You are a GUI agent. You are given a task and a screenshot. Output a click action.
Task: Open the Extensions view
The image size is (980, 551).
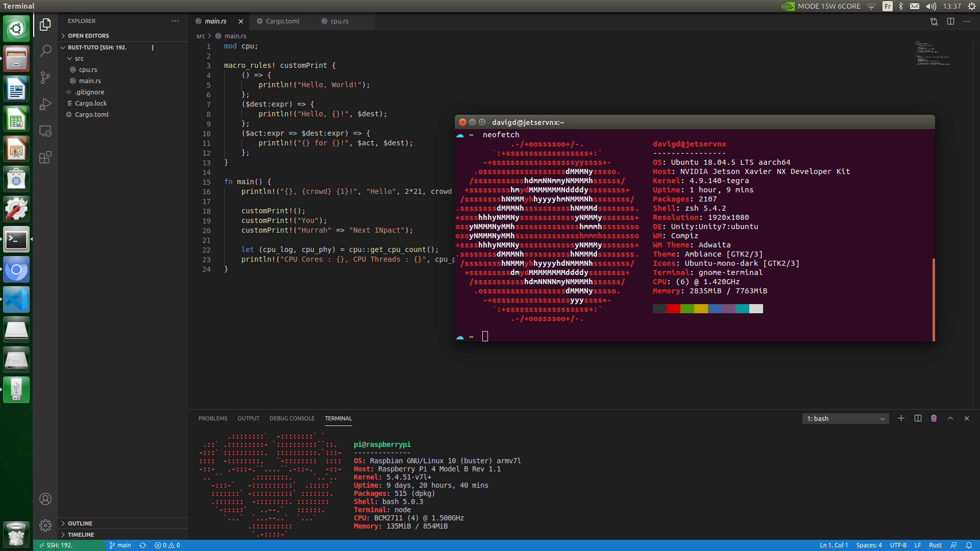[45, 157]
